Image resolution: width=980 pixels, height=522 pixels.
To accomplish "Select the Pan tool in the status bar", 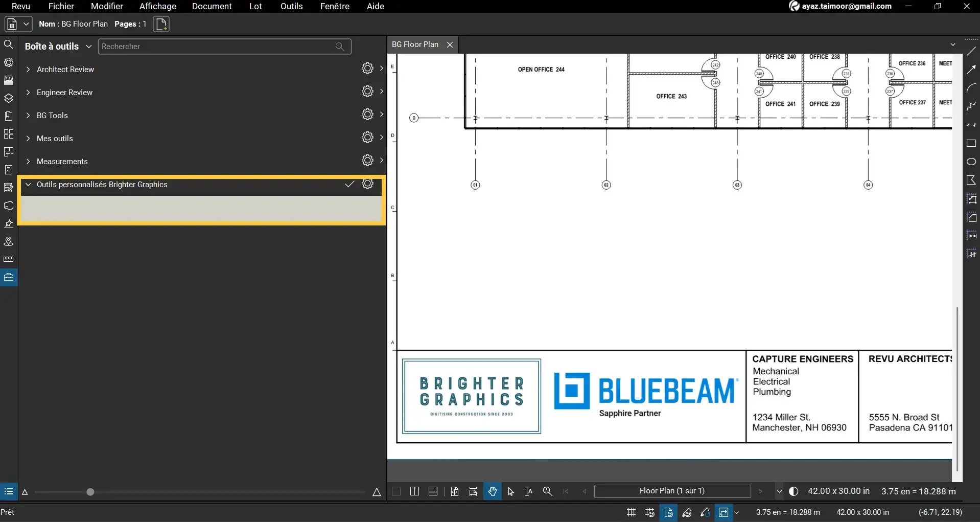I will tap(492, 491).
